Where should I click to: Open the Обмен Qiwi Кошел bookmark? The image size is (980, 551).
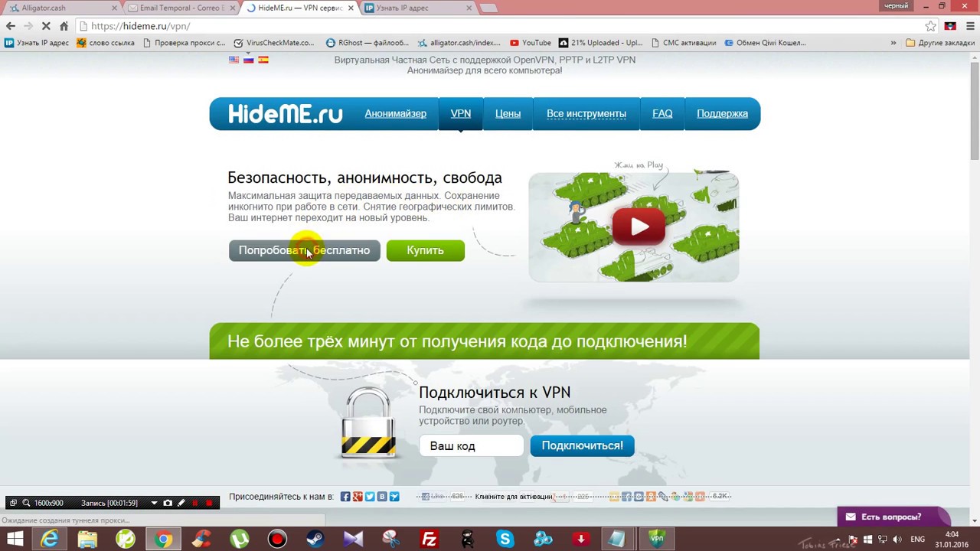click(765, 43)
